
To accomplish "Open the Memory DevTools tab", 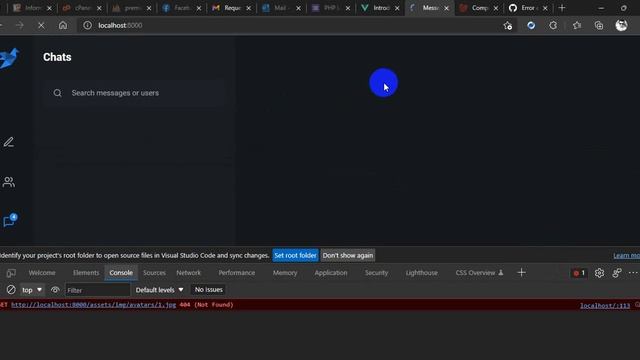I will tap(285, 273).
